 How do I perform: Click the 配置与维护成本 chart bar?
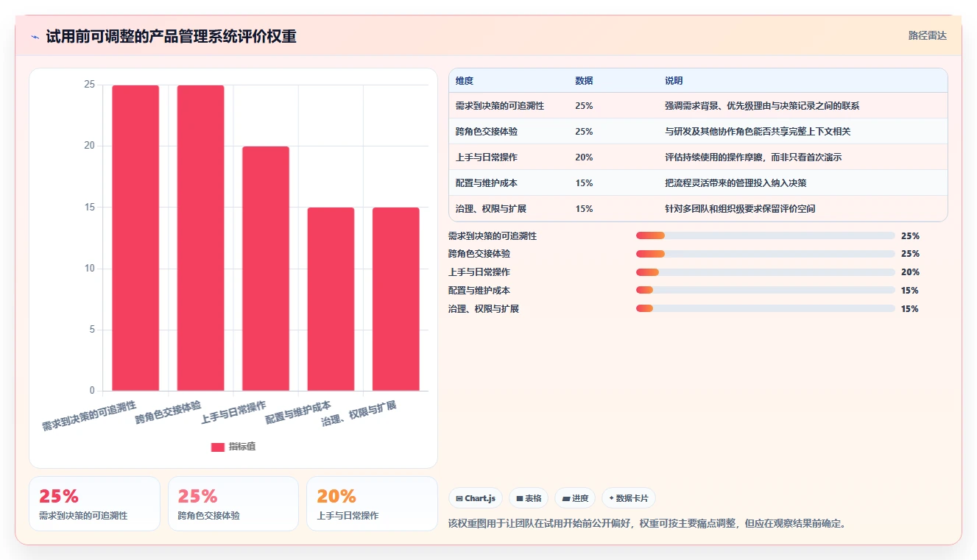pyautogui.click(x=331, y=299)
